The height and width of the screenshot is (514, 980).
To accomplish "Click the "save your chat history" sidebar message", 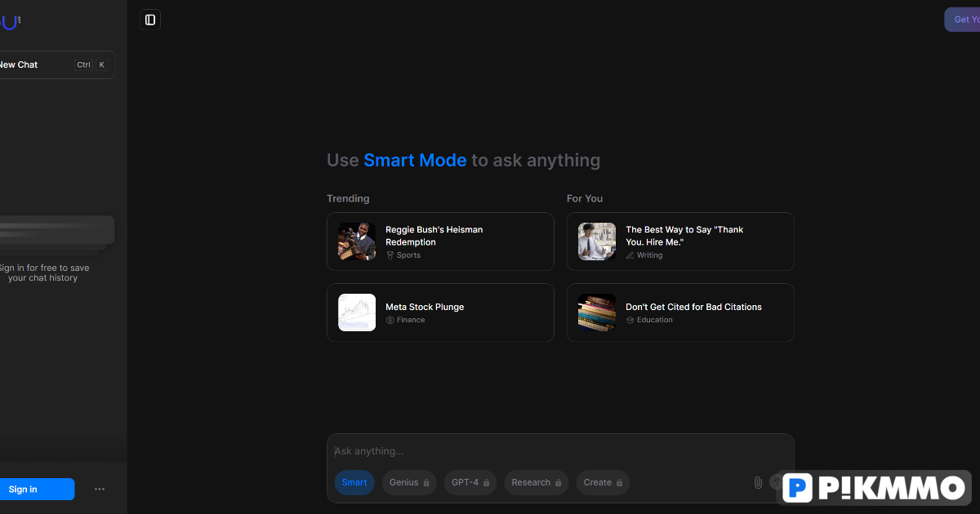I will [x=42, y=273].
